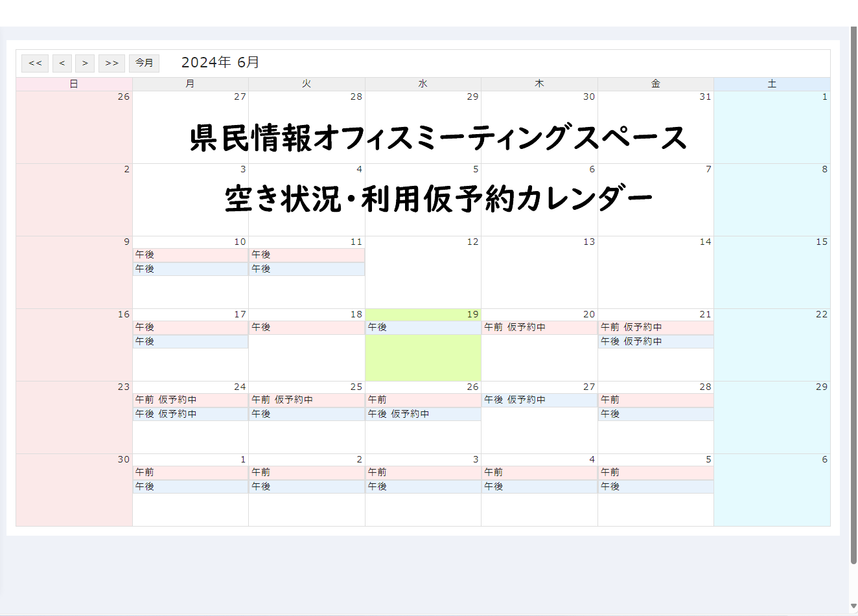Viewport: 858px width, 616px height.
Task: Click date number 14 in the calendar
Action: click(x=705, y=242)
